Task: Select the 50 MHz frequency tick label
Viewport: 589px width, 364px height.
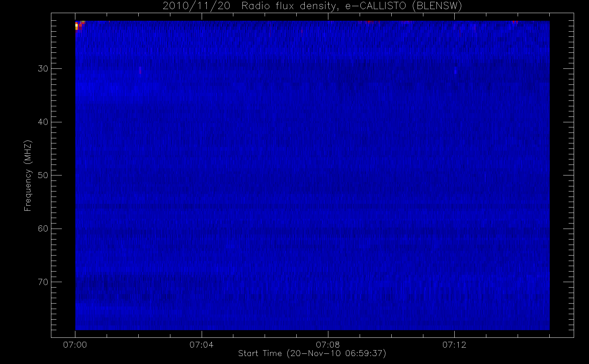Action: (43, 175)
